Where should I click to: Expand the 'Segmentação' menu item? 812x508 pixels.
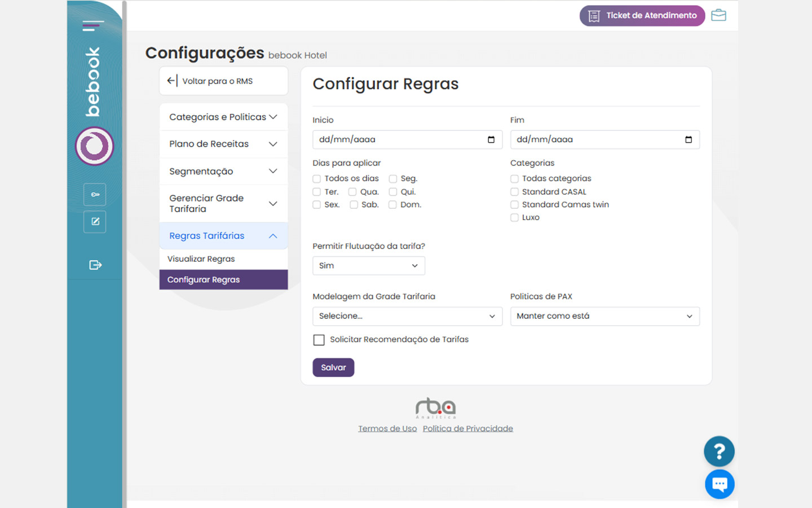point(223,171)
